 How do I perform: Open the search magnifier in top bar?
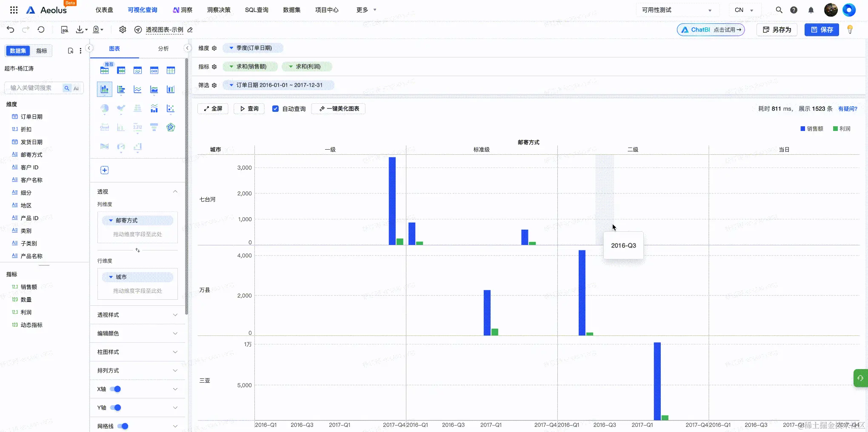[x=779, y=10]
